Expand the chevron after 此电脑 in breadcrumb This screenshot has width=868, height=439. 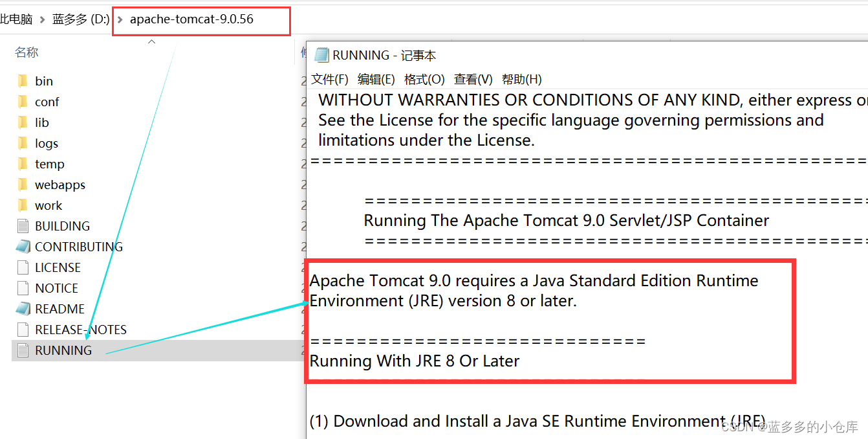(43, 19)
